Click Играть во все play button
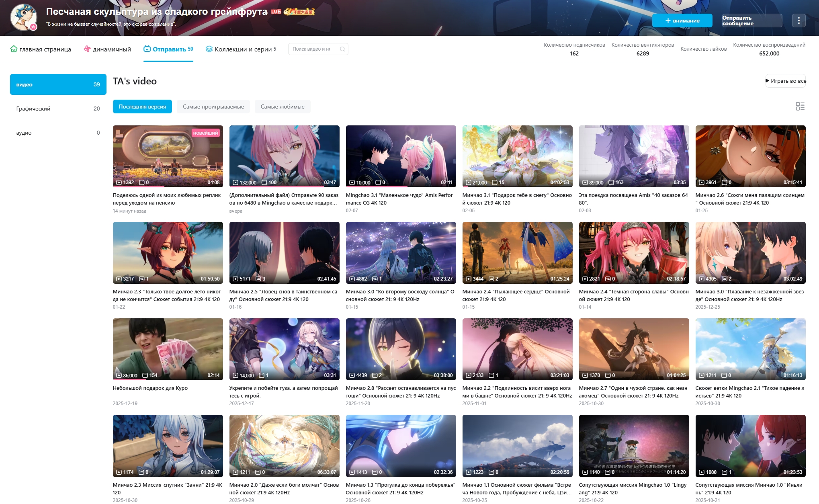The width and height of the screenshot is (819, 504). [786, 81]
